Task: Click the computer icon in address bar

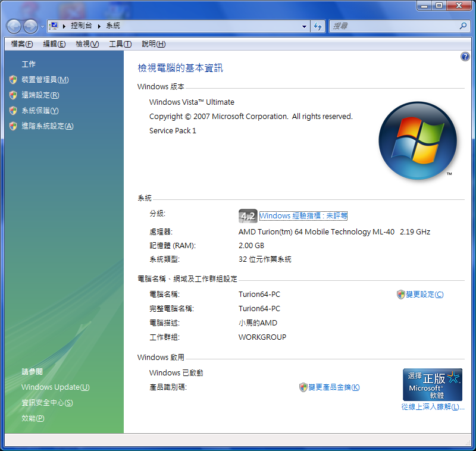Action: click(x=54, y=26)
